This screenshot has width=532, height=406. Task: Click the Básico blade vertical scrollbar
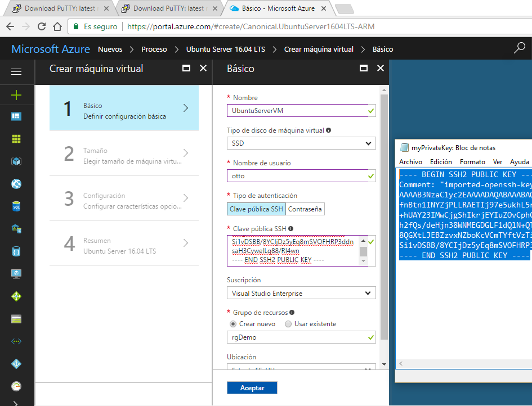pos(384,217)
